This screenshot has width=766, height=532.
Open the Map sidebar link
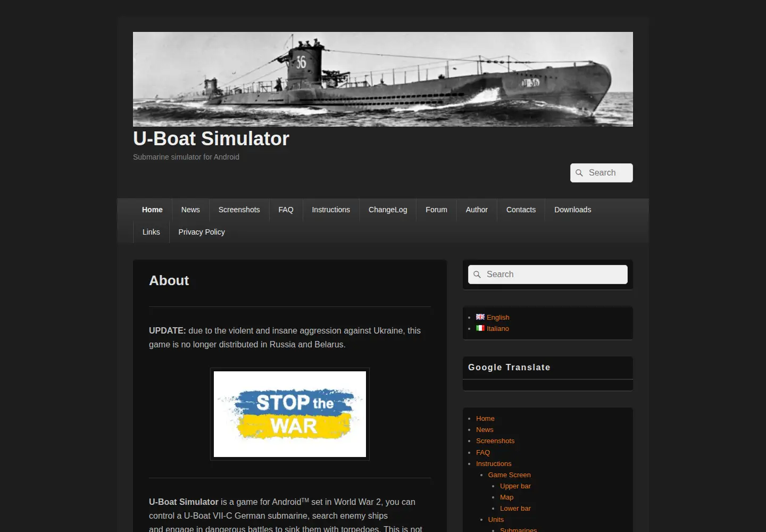tap(507, 497)
